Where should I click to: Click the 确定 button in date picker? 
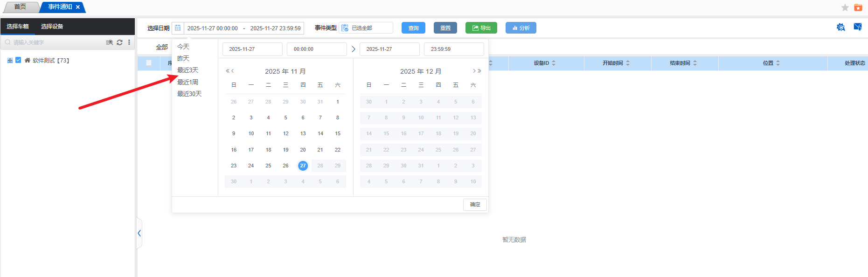(475, 205)
